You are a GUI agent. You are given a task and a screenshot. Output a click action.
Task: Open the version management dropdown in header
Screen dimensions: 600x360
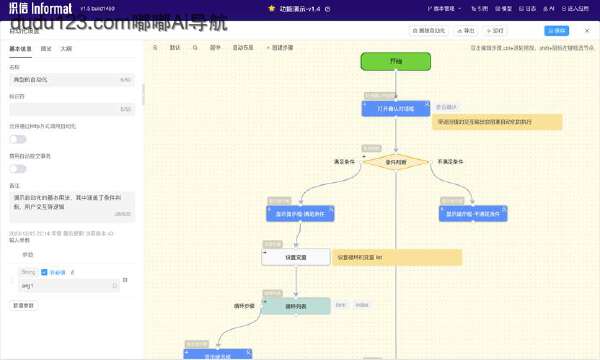(x=445, y=8)
